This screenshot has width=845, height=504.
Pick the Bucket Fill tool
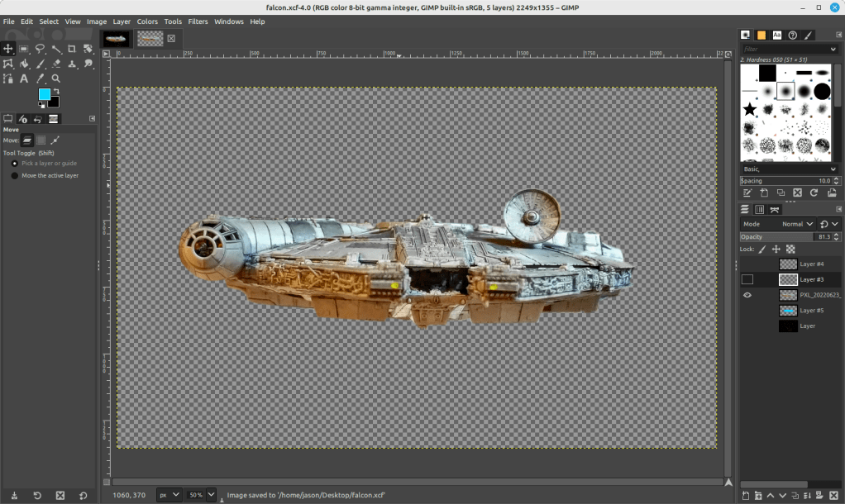tap(24, 64)
